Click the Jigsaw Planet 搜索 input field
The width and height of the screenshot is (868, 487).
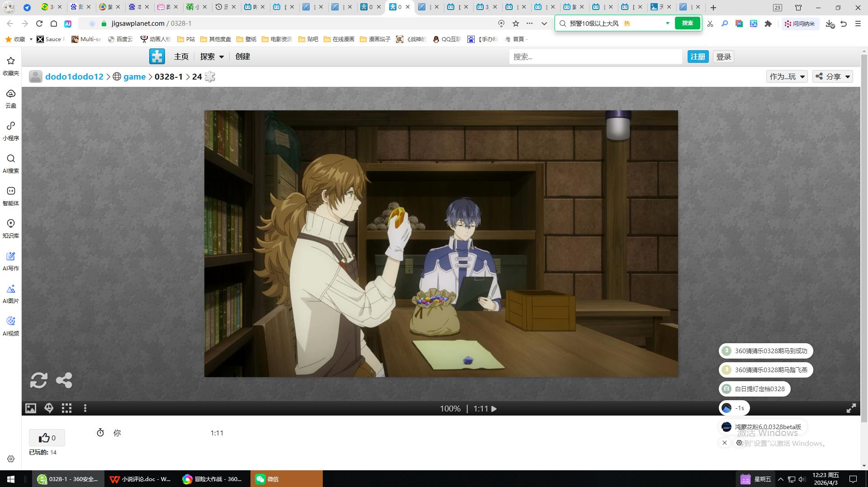pos(595,57)
